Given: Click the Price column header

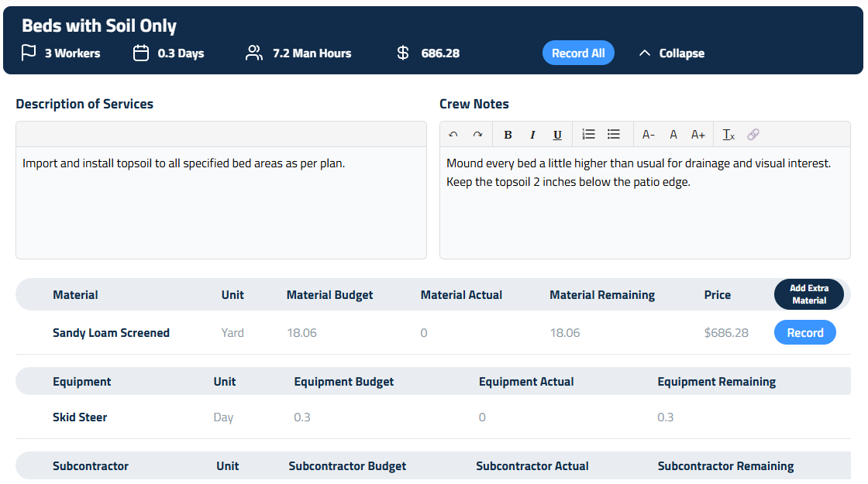Looking at the screenshot, I should pos(717,295).
